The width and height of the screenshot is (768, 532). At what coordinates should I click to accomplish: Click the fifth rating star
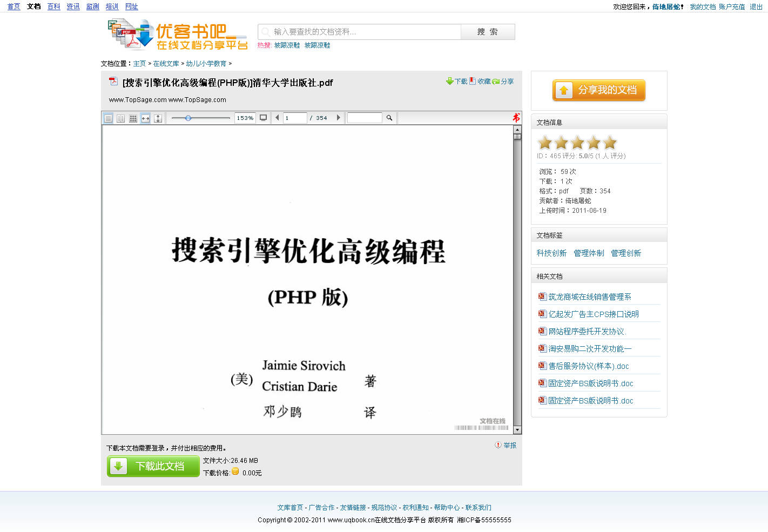point(610,143)
